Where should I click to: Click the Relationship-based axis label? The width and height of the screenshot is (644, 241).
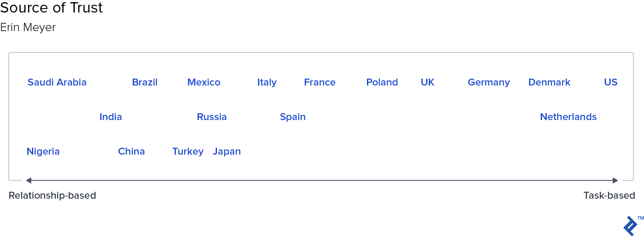click(x=52, y=196)
